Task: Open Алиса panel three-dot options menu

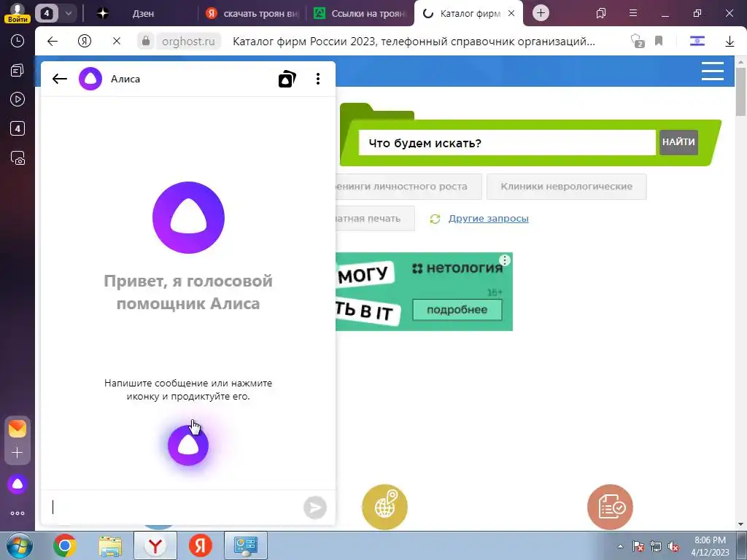Action: click(x=318, y=79)
